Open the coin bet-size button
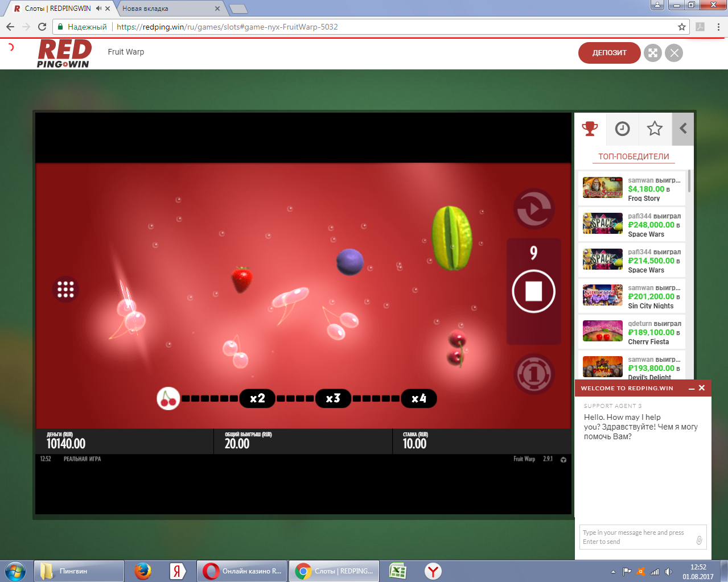 click(533, 374)
